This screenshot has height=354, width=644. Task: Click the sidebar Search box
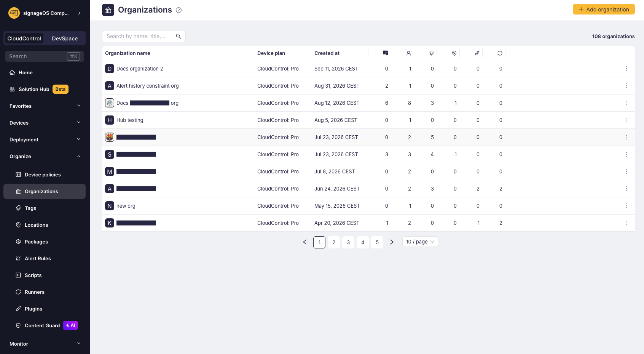45,56
